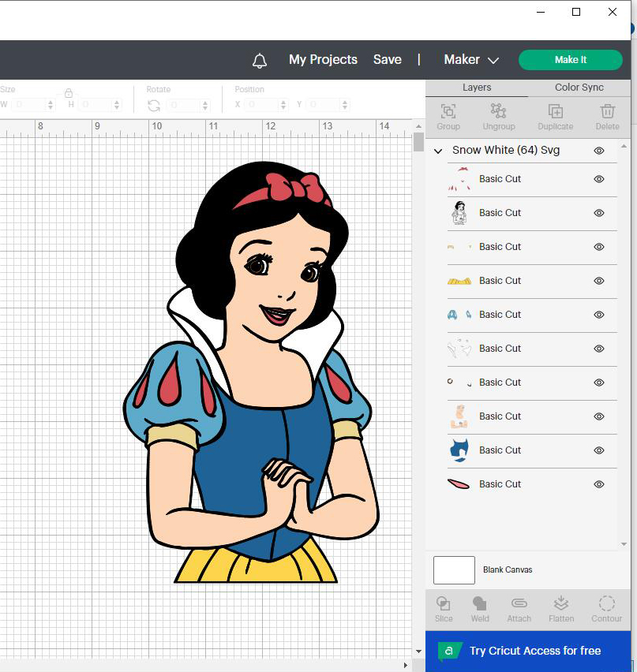Click layers panel scroll down arrow

(624, 544)
